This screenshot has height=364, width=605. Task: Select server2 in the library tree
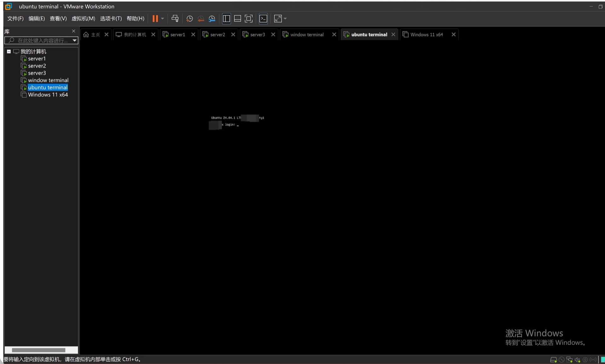(37, 66)
